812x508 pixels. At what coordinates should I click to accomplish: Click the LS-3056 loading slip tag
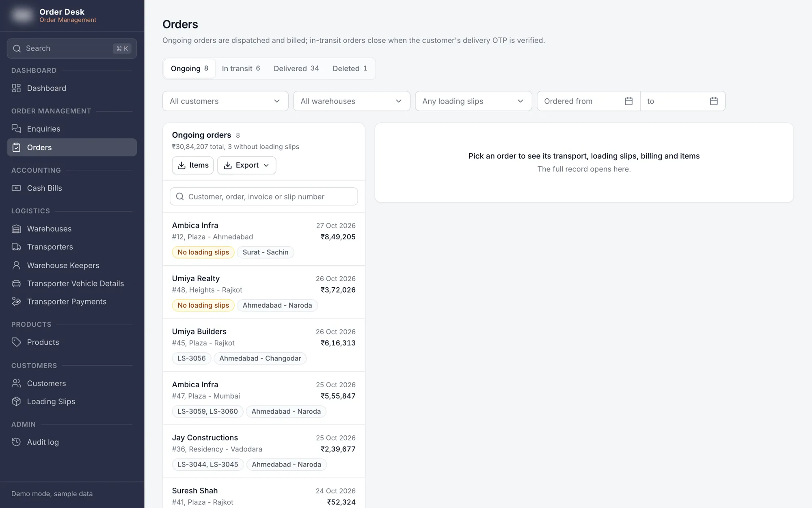coord(192,358)
